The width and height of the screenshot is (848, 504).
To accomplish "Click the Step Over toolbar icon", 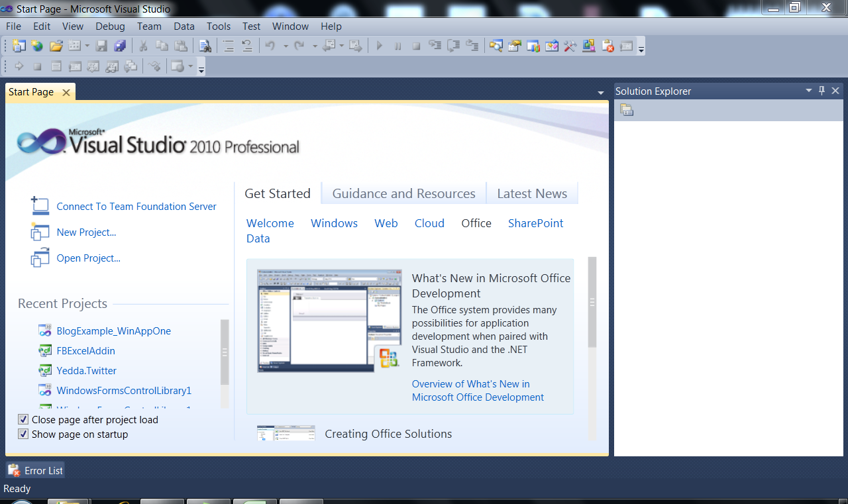I will tap(453, 46).
